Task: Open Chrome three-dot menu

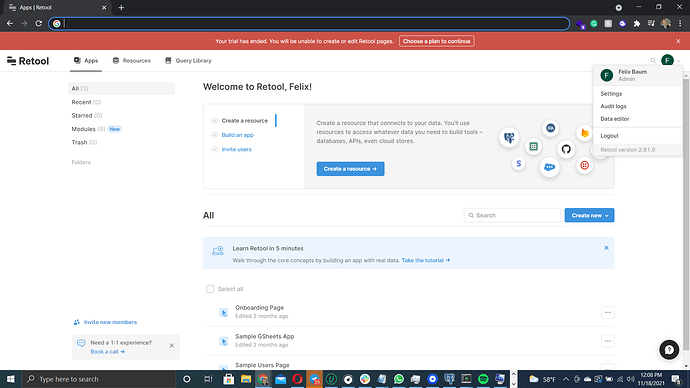Action: 680,23
